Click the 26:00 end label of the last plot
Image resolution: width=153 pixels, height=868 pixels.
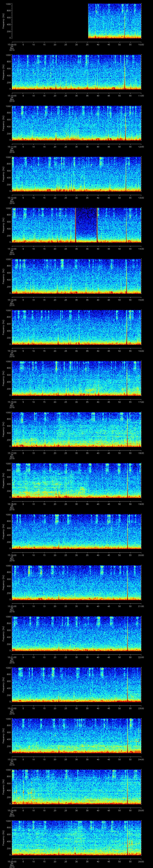(x=141, y=861)
